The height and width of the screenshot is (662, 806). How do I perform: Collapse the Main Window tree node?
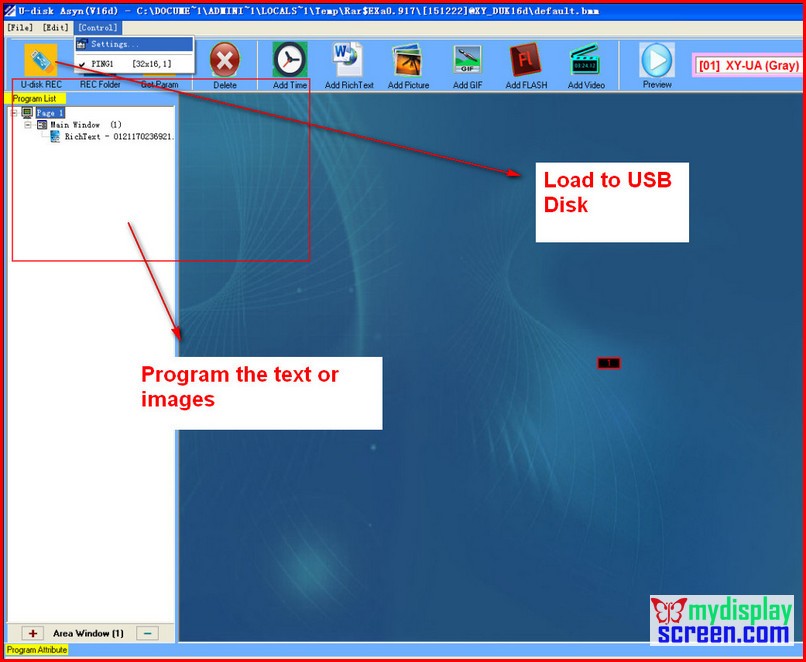pos(29,125)
